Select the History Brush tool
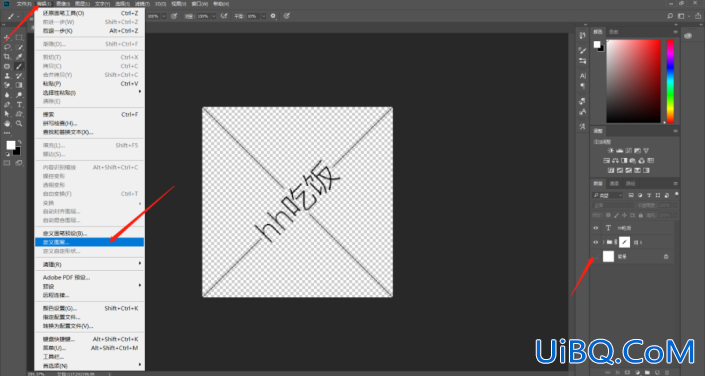This screenshot has width=705, height=376. [x=19, y=76]
